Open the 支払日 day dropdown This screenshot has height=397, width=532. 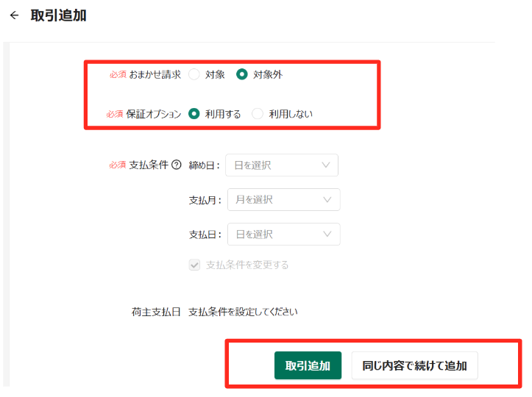click(x=283, y=234)
